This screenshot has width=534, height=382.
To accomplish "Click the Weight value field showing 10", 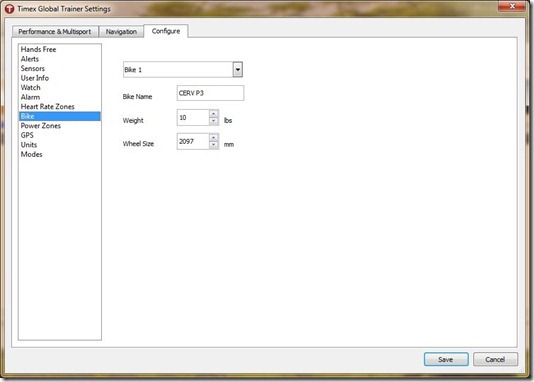I will (193, 117).
